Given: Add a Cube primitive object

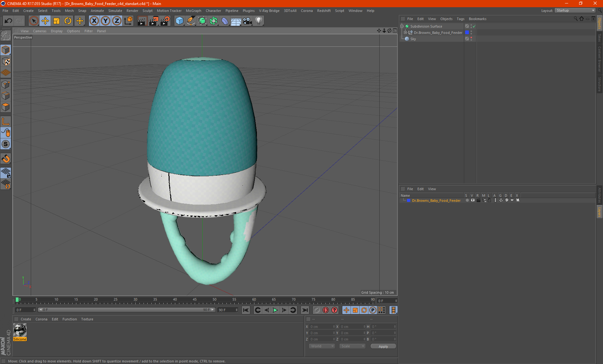Looking at the screenshot, I should click(179, 21).
